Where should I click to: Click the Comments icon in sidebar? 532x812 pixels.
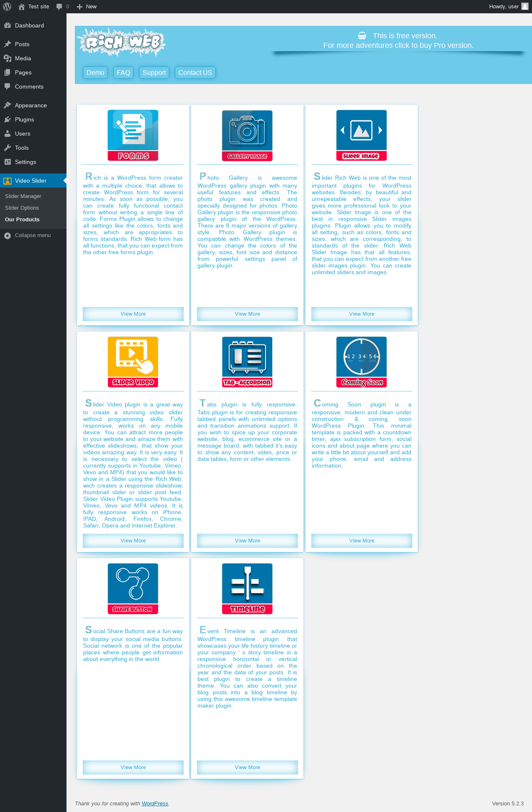click(x=7, y=87)
